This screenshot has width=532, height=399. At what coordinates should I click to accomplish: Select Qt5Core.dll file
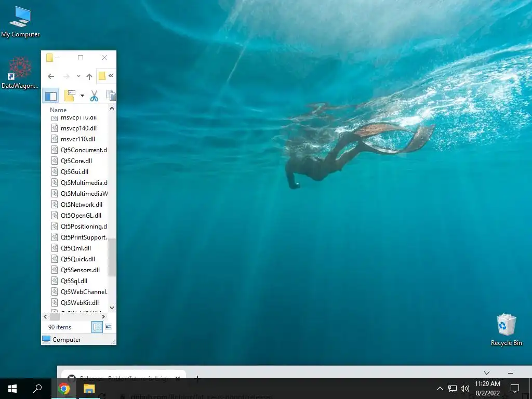click(76, 161)
